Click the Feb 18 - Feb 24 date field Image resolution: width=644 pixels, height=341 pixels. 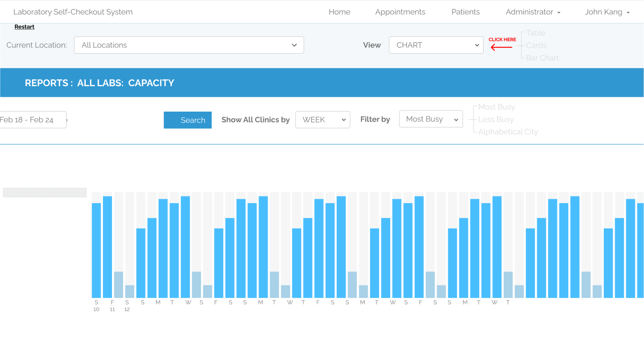(x=33, y=120)
